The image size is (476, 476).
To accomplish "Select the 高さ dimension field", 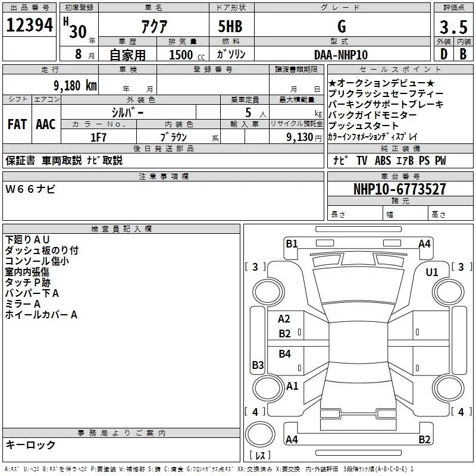I will pos(450,213).
